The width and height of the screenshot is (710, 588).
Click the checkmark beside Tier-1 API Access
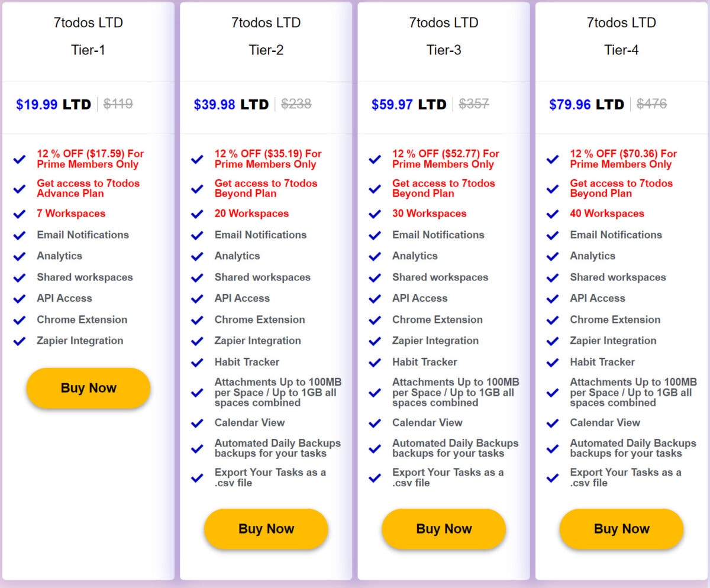pyautogui.click(x=19, y=298)
